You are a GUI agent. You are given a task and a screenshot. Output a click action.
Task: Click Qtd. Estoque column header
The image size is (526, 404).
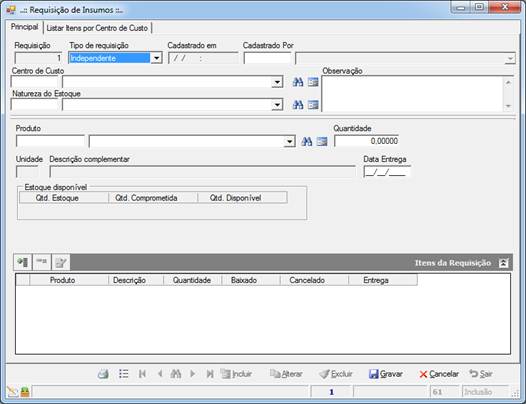pos(64,198)
